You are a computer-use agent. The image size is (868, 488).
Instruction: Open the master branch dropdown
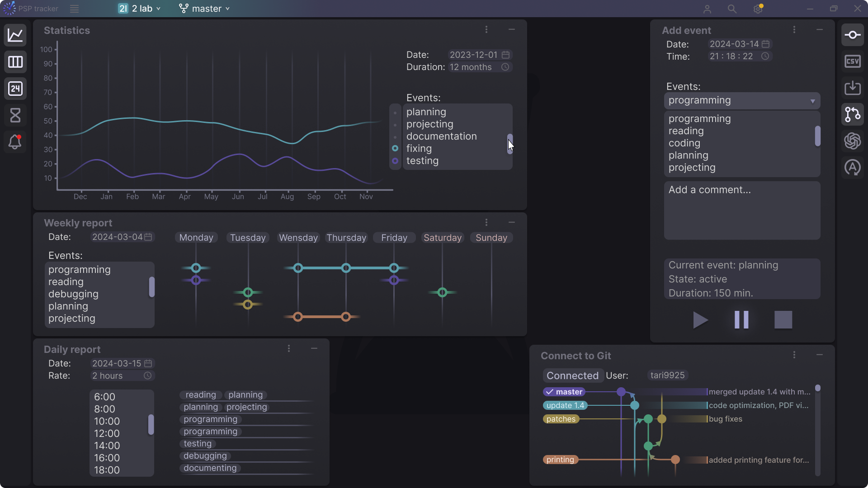(x=204, y=9)
